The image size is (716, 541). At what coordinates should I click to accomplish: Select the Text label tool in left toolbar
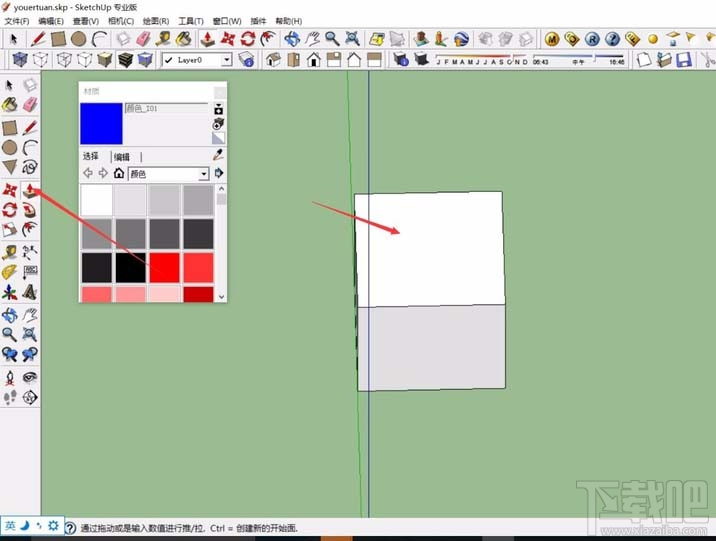(x=30, y=272)
